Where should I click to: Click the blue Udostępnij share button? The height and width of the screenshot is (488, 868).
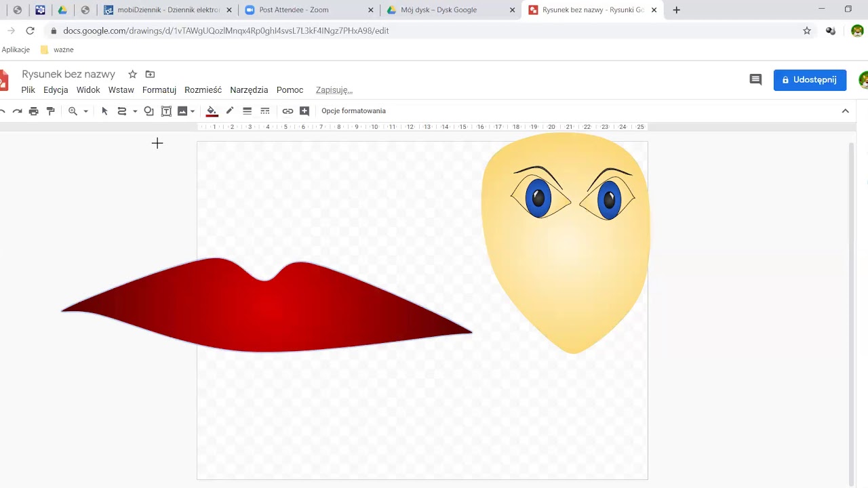[810, 80]
